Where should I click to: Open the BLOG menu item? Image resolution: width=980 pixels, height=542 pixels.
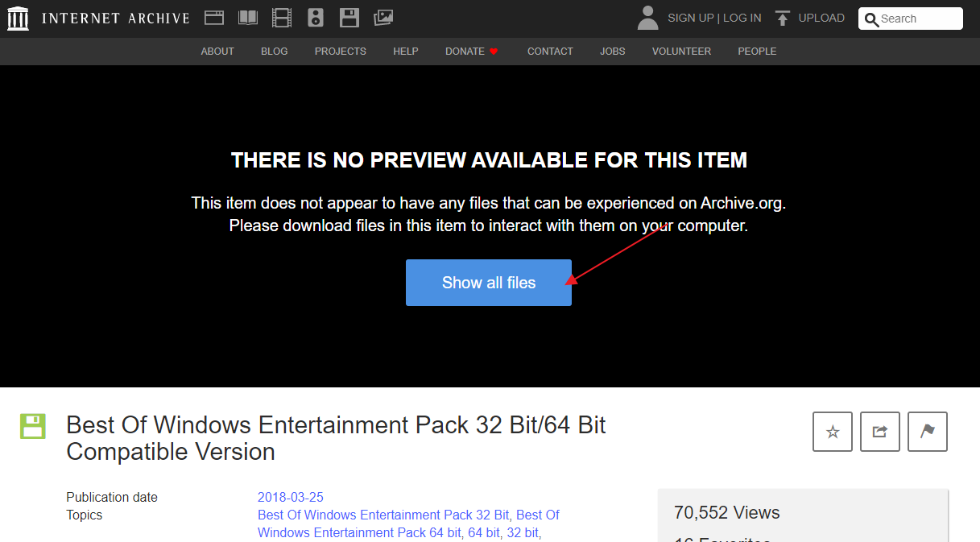point(275,52)
